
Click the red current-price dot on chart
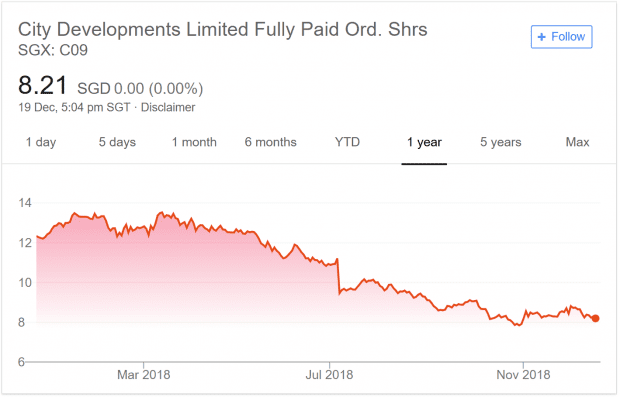click(595, 318)
